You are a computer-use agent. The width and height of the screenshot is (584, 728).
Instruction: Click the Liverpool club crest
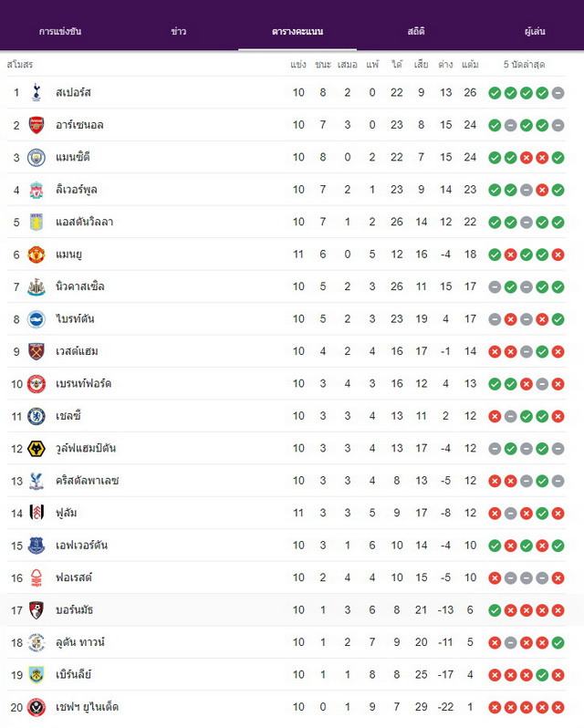click(x=36, y=190)
